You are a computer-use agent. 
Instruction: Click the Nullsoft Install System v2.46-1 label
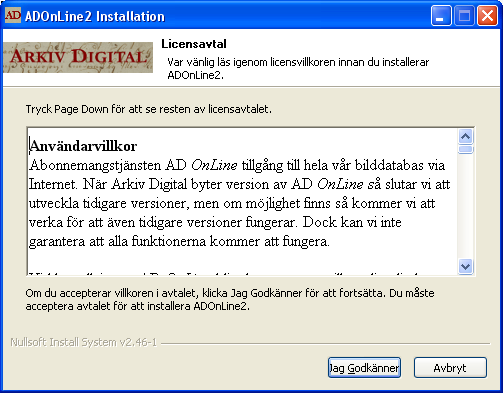point(84,342)
